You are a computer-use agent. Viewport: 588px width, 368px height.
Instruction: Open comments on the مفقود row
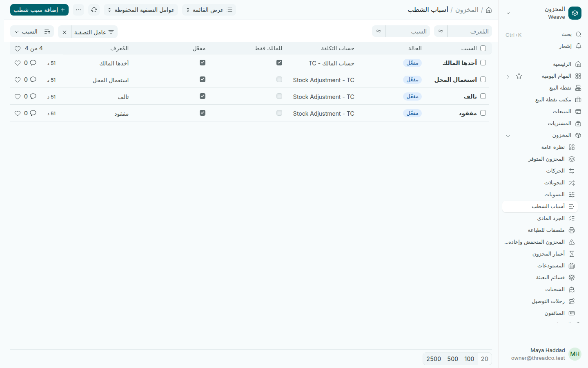pyautogui.click(x=33, y=113)
